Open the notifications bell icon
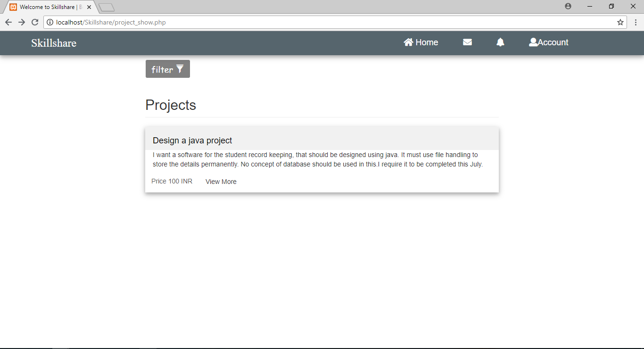 tap(500, 42)
